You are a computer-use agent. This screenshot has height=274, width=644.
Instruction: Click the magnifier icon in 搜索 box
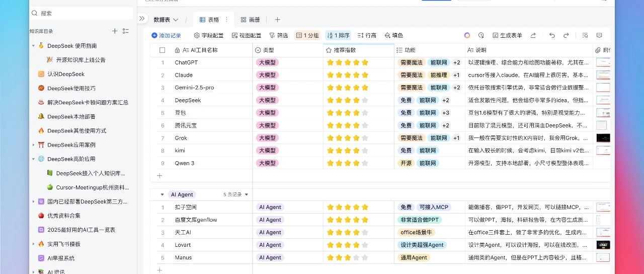pyautogui.click(x=35, y=13)
